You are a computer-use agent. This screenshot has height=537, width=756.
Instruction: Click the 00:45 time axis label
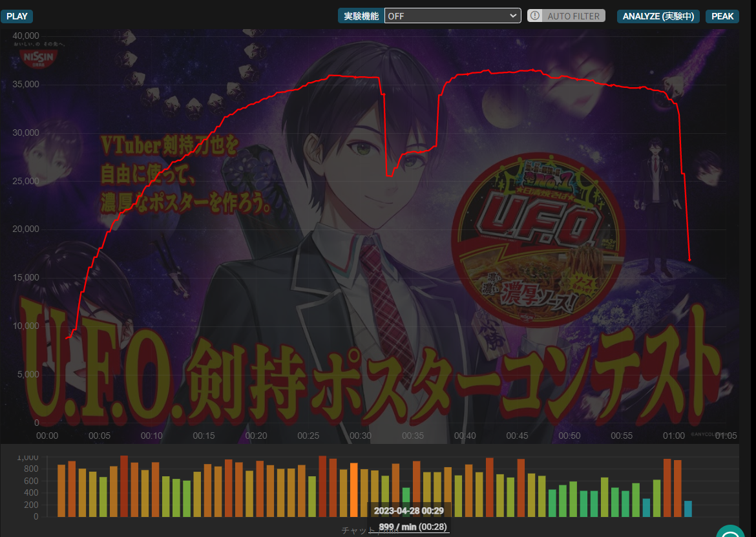point(518,436)
